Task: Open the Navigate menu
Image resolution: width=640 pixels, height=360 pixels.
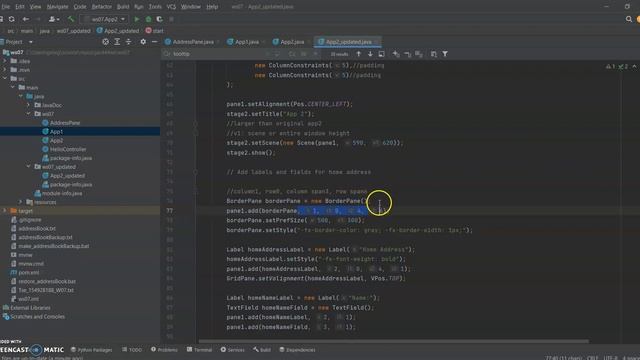Action: [58, 7]
